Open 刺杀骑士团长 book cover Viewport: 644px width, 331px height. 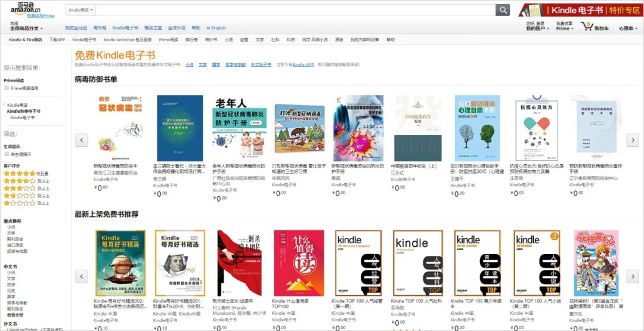coord(240,263)
